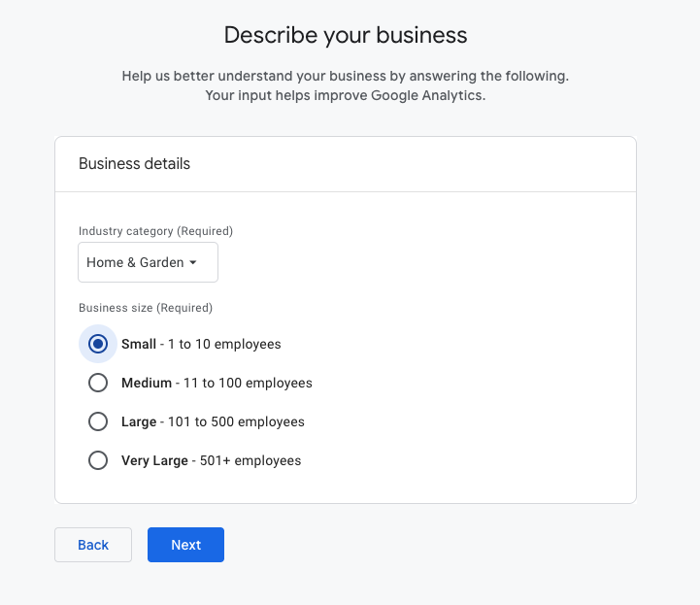Image resolution: width=700 pixels, height=605 pixels.
Task: Click the 'Industry category (Required)' field label
Action: tap(155, 231)
